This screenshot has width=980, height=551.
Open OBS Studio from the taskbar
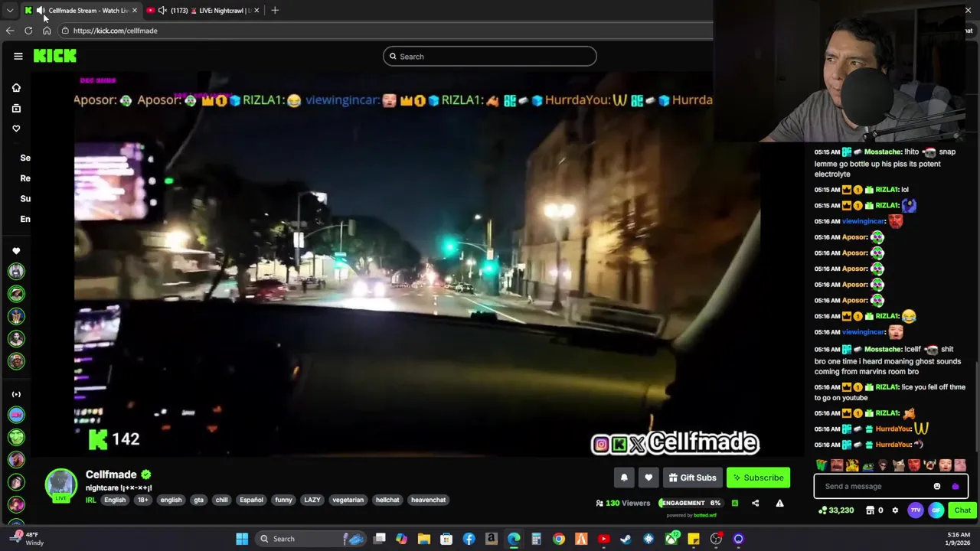coord(716,539)
